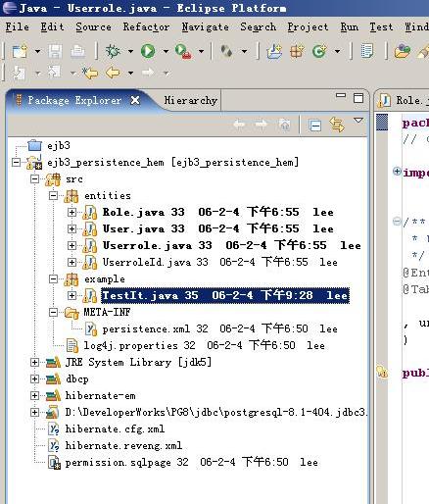Open Package Explorer view menu triangle
This screenshot has height=504, width=429.
tap(358, 121)
